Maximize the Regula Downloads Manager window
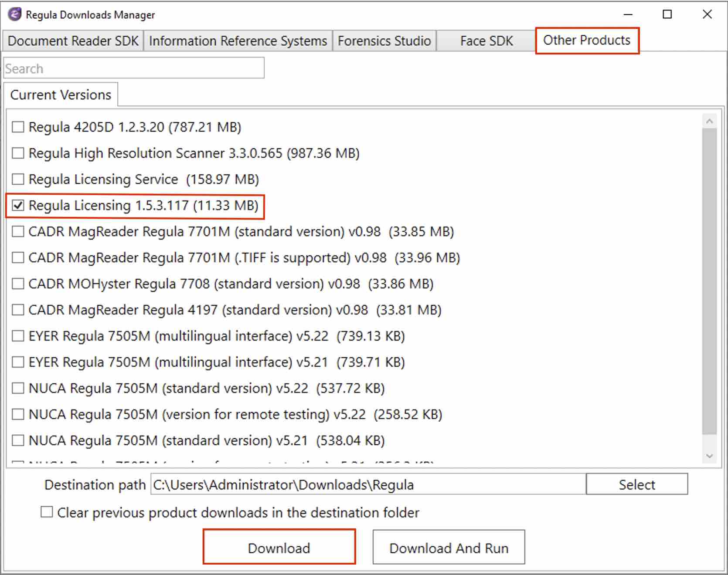The height and width of the screenshot is (575, 728). (667, 14)
